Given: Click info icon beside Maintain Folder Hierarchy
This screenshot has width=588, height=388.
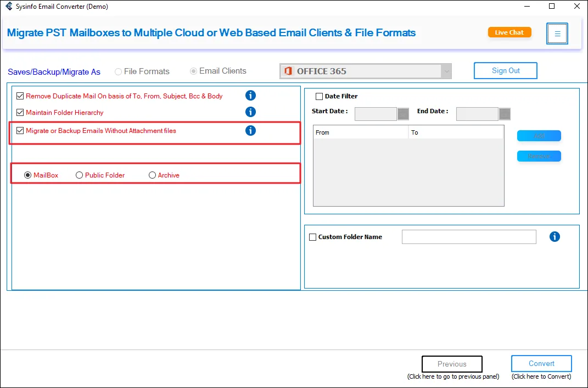Looking at the screenshot, I should click(250, 112).
